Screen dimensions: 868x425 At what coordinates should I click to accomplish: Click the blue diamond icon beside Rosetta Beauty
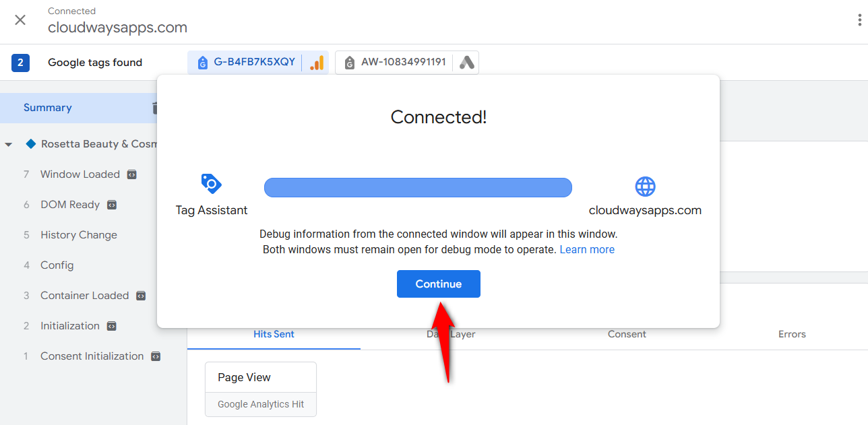coord(30,143)
